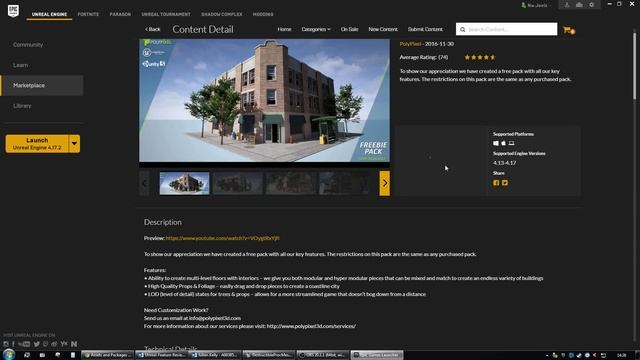
Task: Open the YouTube preview link
Action: (222, 238)
